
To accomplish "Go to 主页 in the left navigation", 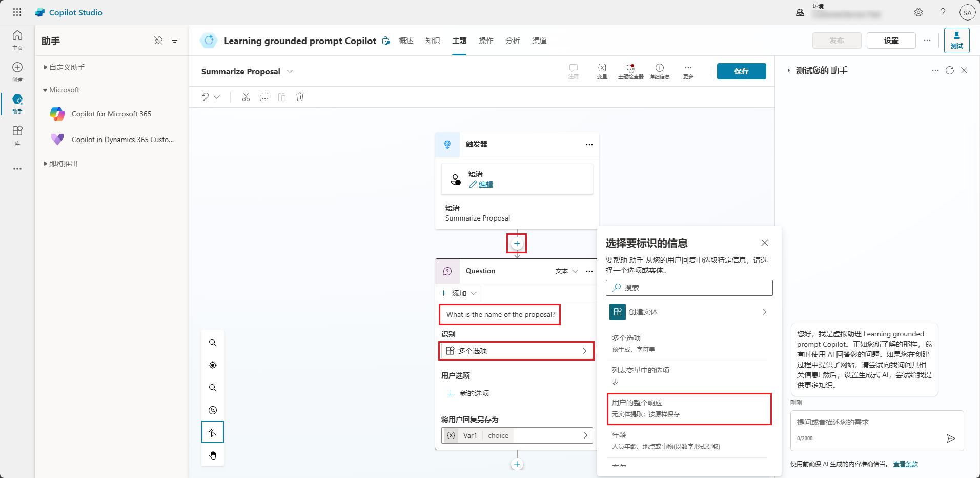I will point(17,39).
